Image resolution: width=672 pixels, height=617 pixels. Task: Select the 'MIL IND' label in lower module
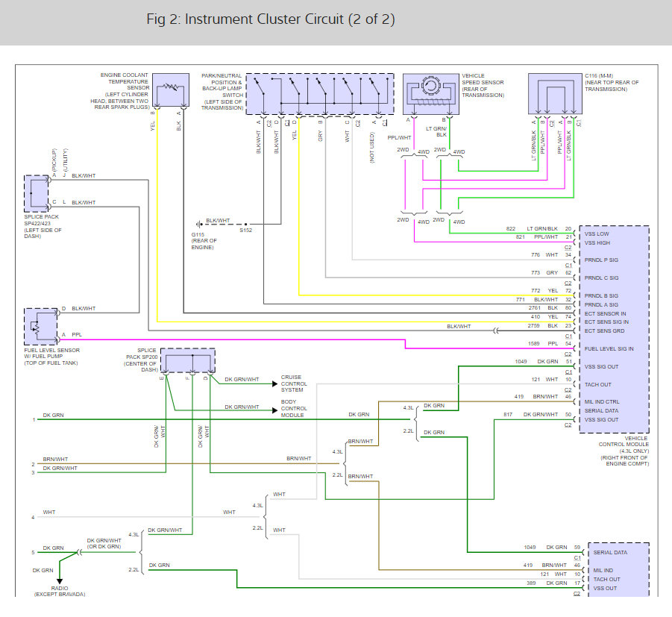[x=603, y=570]
